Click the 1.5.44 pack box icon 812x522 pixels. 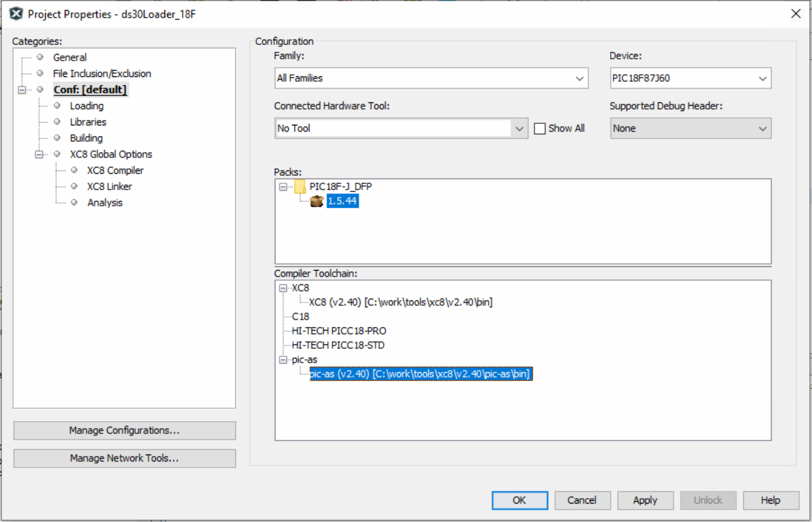point(317,201)
